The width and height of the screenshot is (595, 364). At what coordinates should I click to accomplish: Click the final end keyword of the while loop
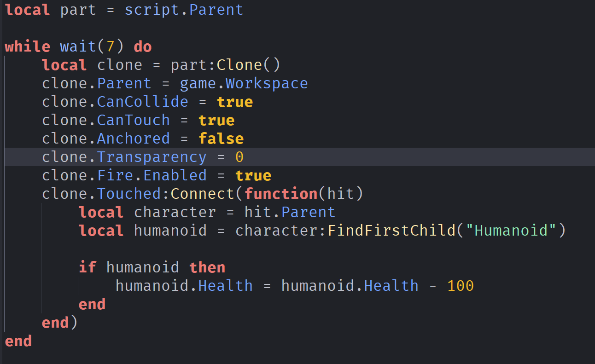pos(18,341)
